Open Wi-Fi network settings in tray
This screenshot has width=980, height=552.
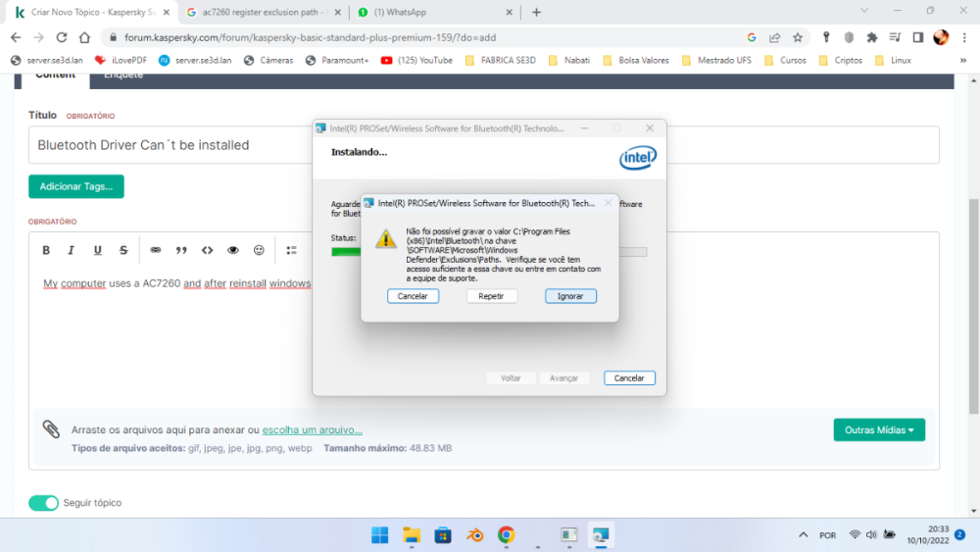tap(855, 535)
